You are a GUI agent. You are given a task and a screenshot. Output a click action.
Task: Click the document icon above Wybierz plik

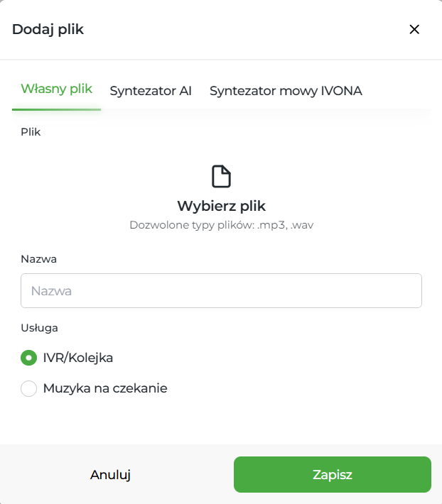221,176
